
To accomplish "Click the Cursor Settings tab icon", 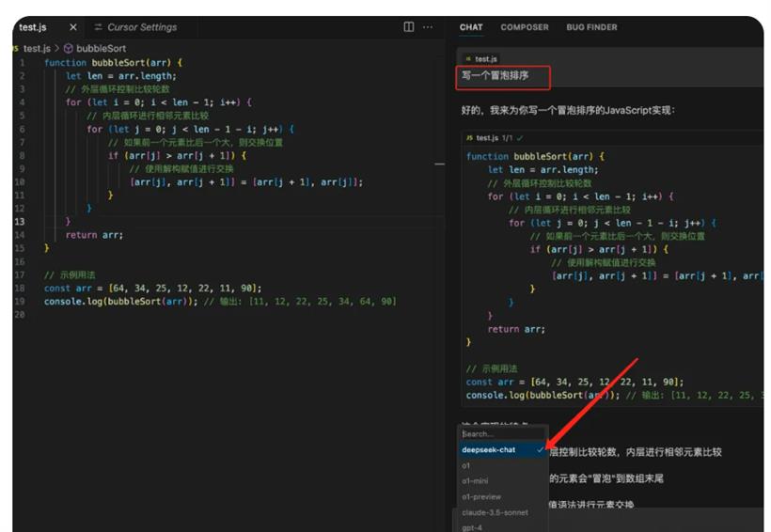I will click(x=98, y=27).
